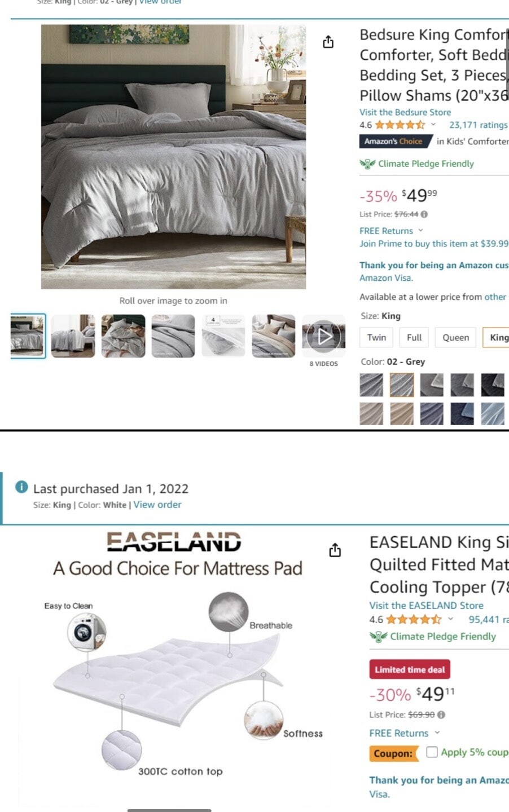509x812 pixels.
Task: Tick the Apply 5% coupon checkbox
Action: (x=432, y=752)
